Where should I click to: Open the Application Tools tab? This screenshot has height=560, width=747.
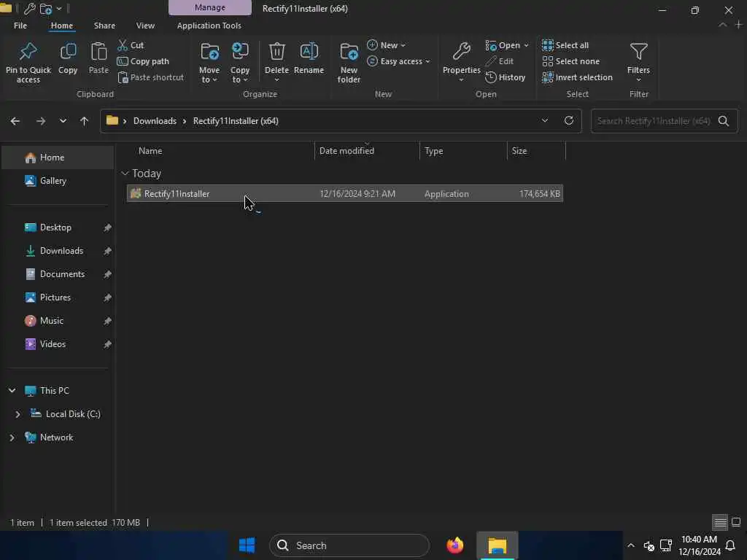[x=209, y=26]
